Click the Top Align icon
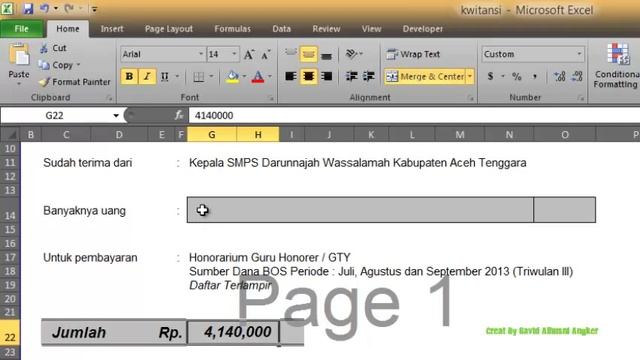Screen dimensions: 640x360 pos(291,54)
